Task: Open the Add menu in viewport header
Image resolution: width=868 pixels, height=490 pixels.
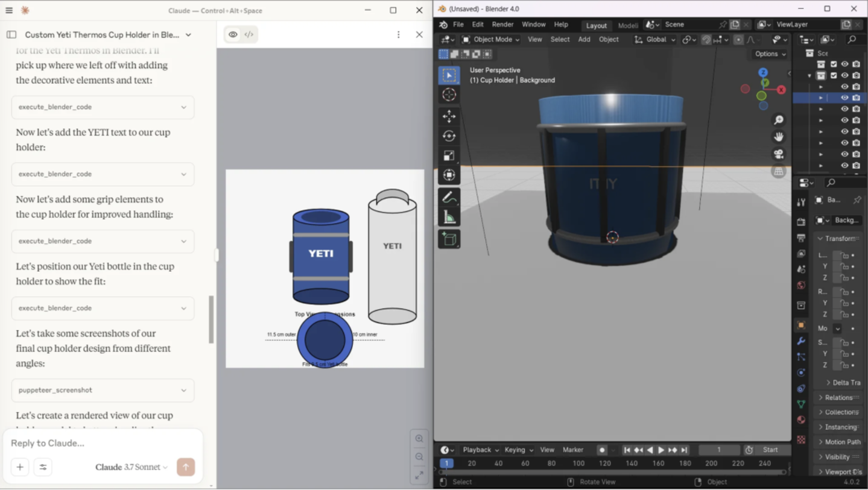Action: click(584, 40)
